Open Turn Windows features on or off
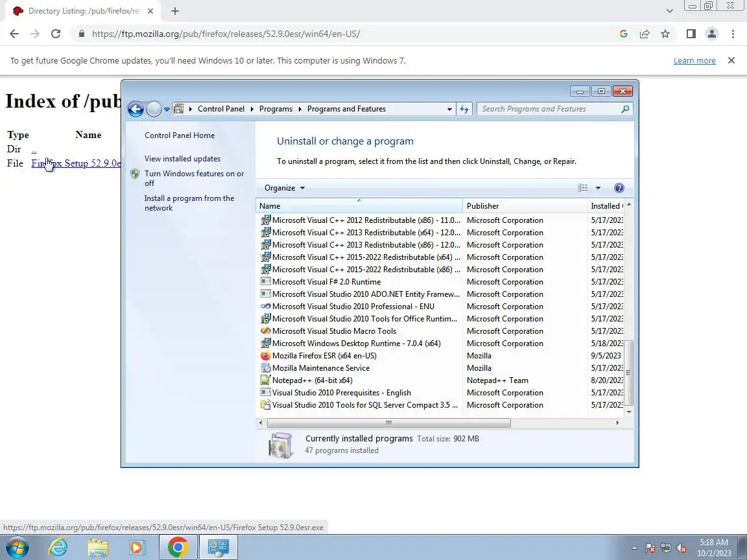Viewport: 747px width, 560px height. pos(194,178)
